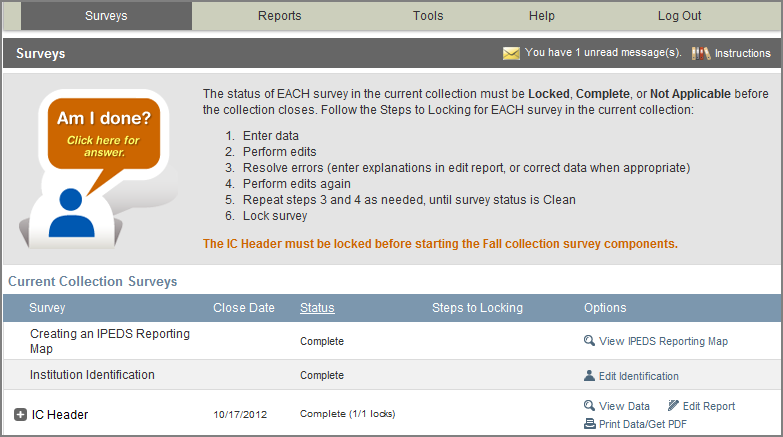The width and height of the screenshot is (783, 437).
Task: Switch to the Reports tab
Action: pos(279,16)
